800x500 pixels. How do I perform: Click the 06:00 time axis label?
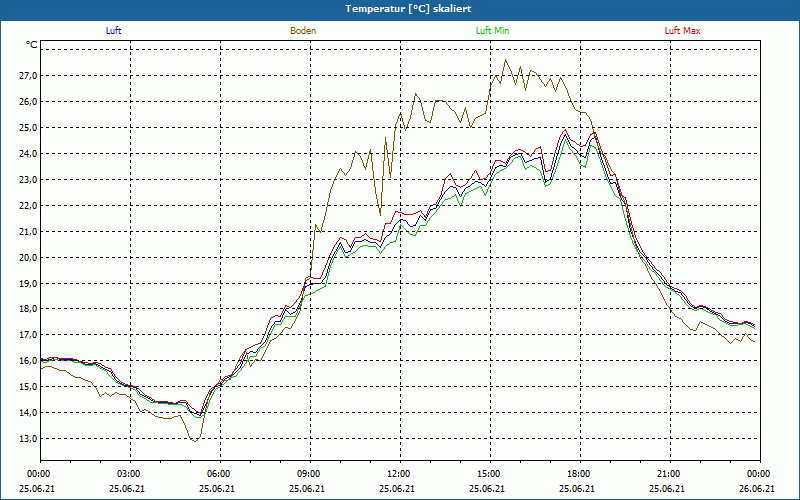pos(220,474)
